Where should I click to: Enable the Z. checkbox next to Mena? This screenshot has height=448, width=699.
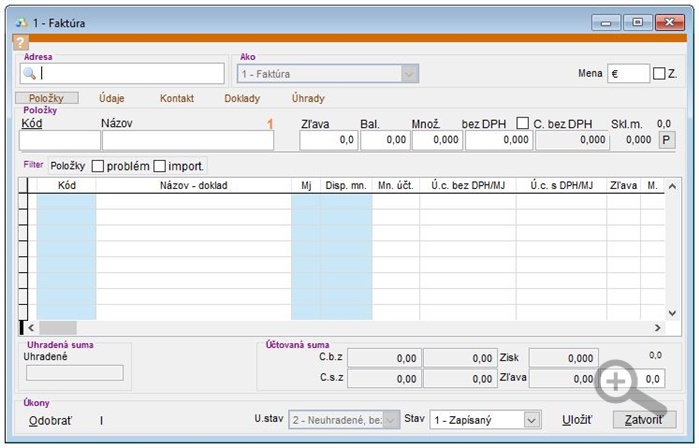point(659,73)
